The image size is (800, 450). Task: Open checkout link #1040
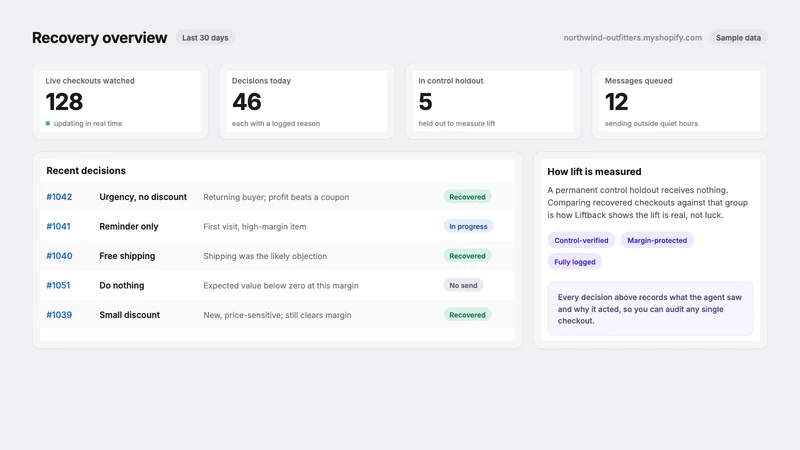[59, 256]
